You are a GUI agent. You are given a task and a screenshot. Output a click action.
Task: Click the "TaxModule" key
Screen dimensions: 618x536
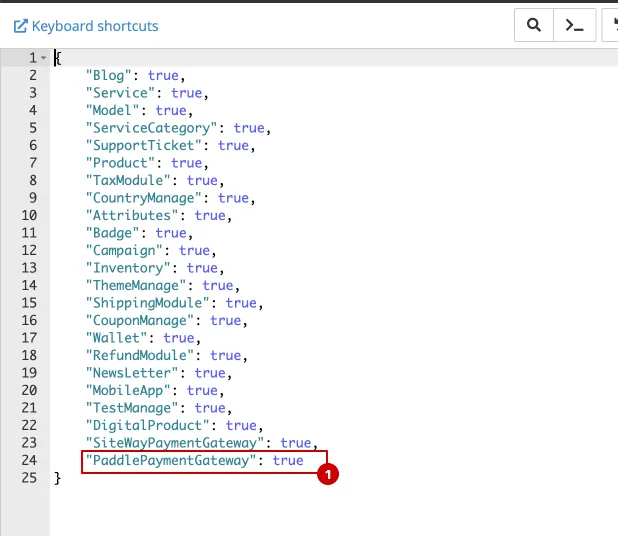pyautogui.click(x=128, y=181)
